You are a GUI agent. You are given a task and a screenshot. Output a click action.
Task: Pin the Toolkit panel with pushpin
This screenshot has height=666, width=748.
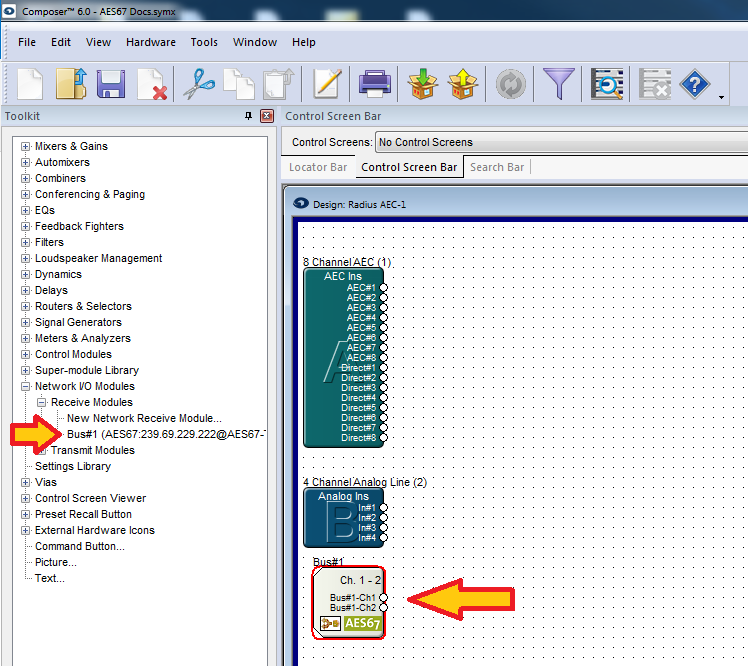point(248,116)
